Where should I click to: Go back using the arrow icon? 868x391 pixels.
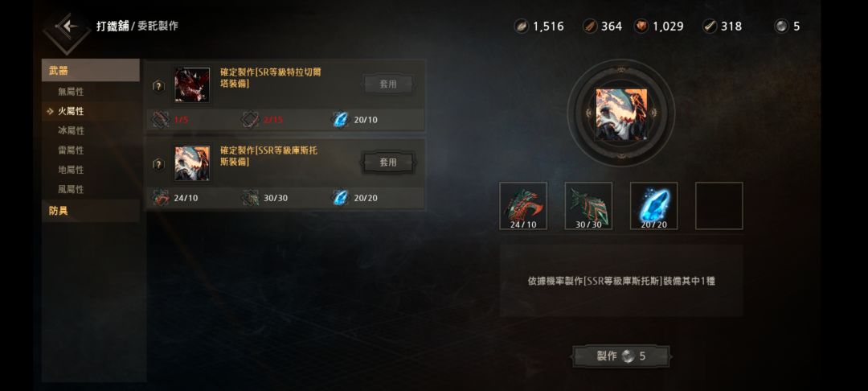(x=67, y=27)
